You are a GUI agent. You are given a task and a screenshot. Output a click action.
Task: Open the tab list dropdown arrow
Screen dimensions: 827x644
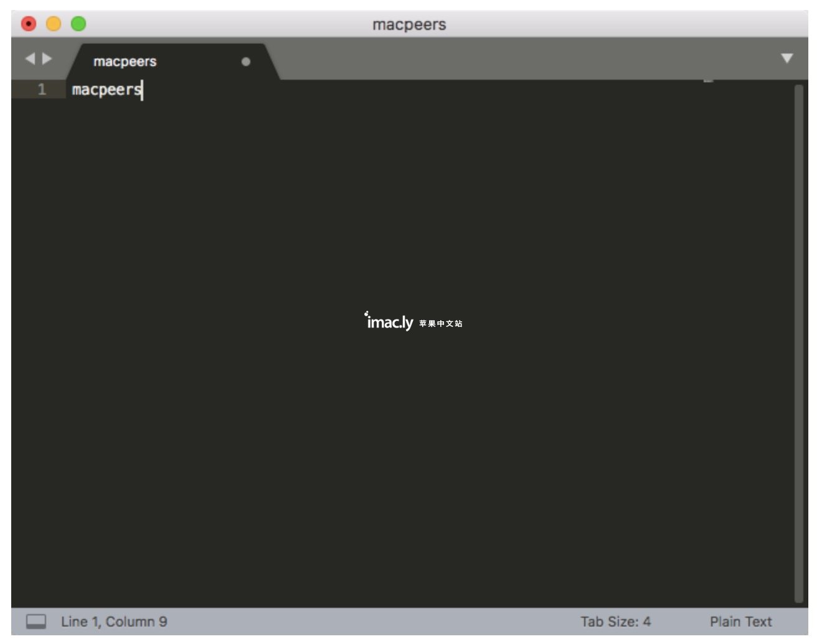tap(787, 58)
